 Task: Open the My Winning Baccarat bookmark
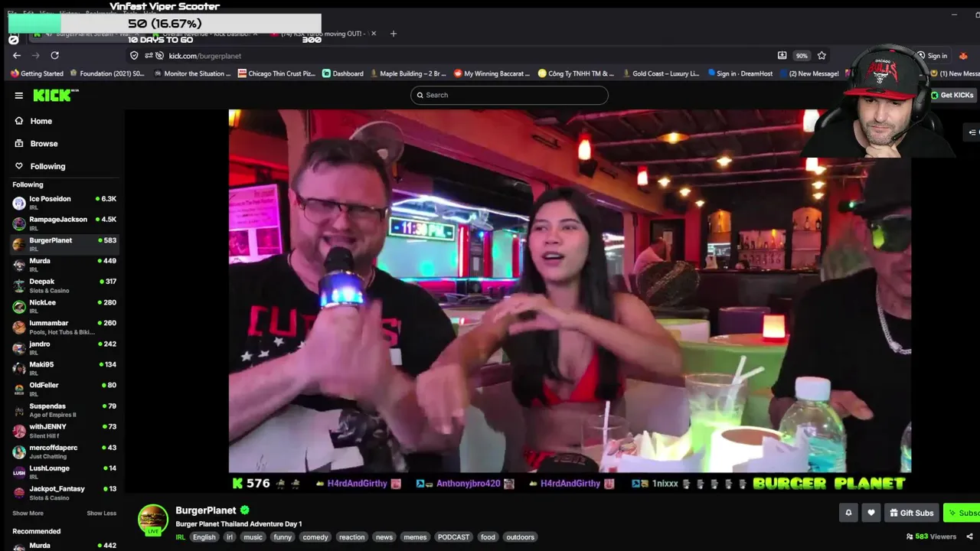492,73
